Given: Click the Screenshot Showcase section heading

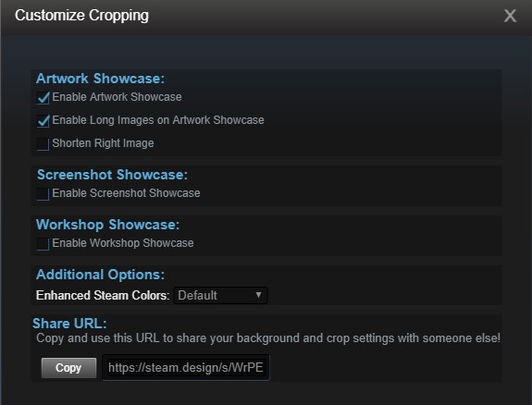Looking at the screenshot, I should tap(112, 175).
